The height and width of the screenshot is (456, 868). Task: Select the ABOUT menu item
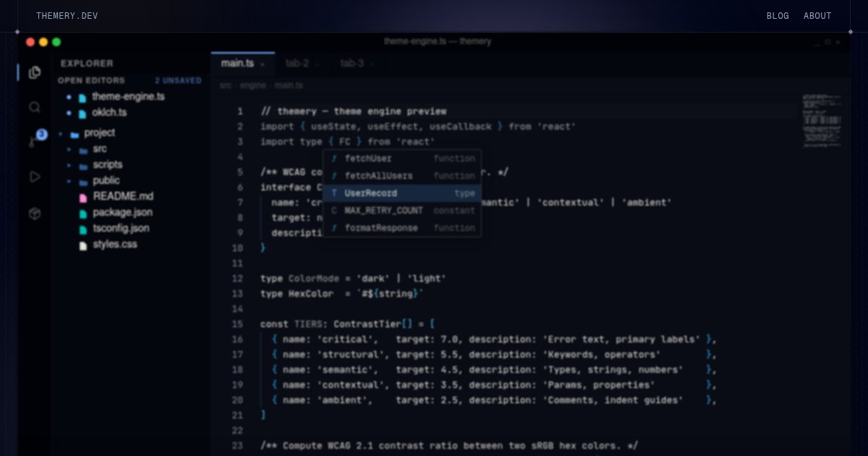(x=817, y=15)
